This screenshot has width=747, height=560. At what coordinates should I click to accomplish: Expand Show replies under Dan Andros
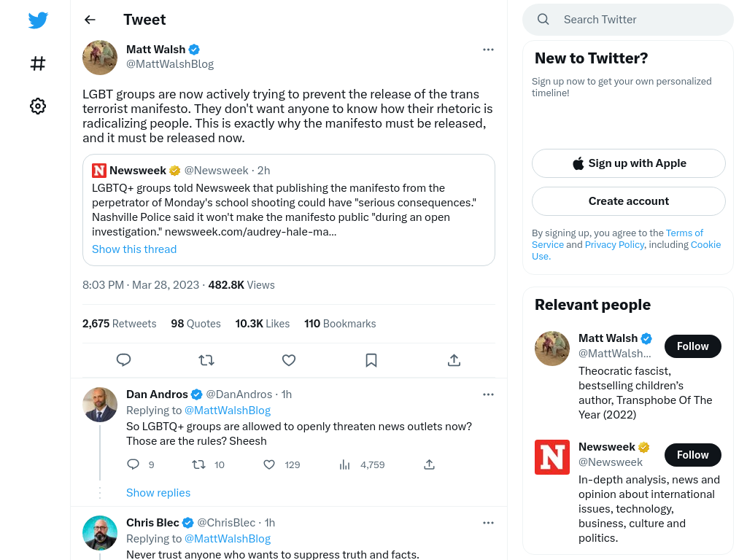[158, 492]
